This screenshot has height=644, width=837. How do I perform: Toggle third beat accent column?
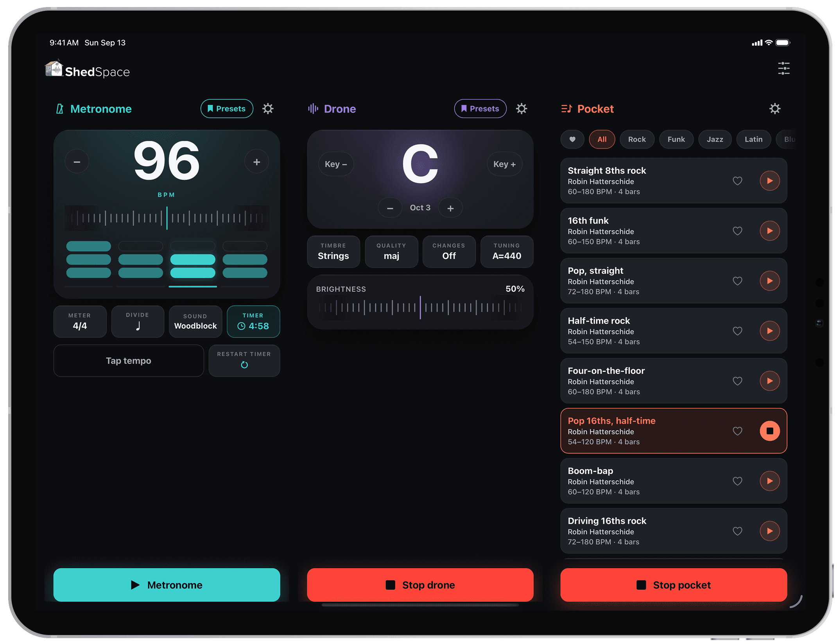(193, 260)
